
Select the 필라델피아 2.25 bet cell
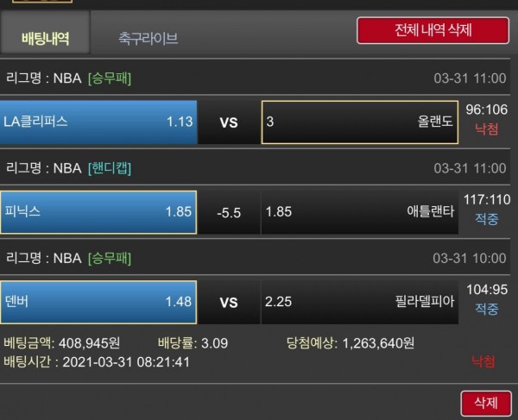360,302
